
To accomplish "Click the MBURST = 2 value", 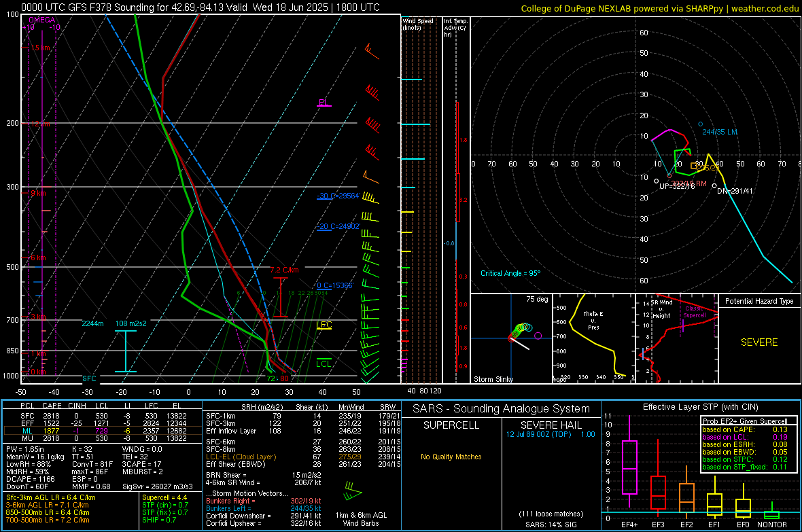I will 142,472.
